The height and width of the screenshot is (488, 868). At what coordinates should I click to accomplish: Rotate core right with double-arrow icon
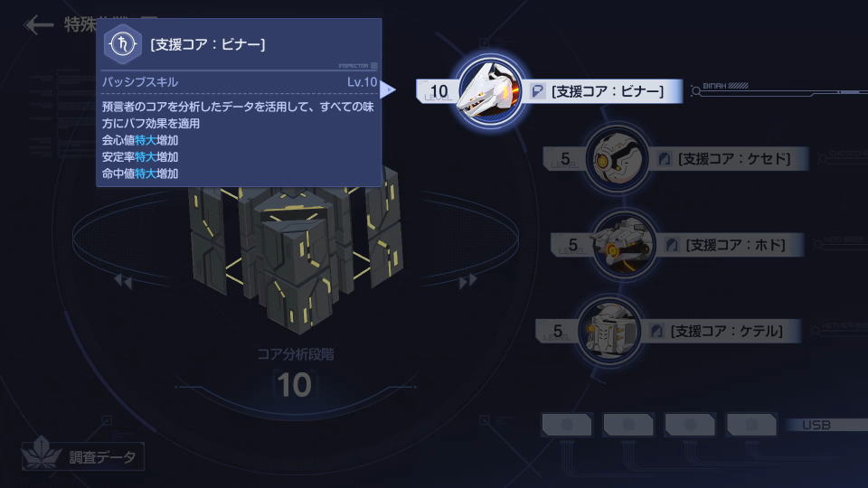tap(467, 282)
